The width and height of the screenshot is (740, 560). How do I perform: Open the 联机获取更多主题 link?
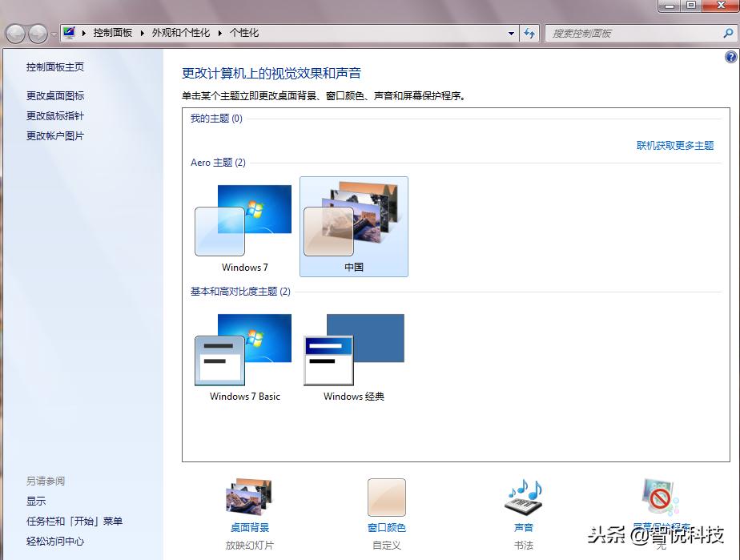click(x=676, y=145)
